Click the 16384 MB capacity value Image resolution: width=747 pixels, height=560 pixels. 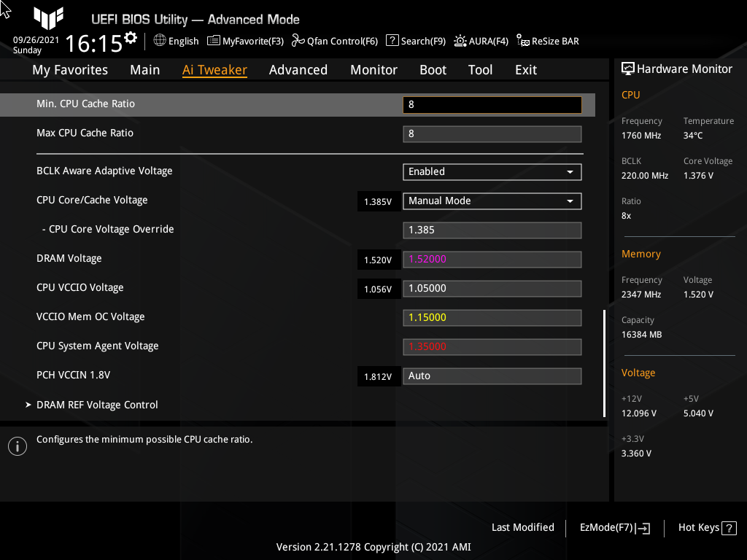[641, 335]
